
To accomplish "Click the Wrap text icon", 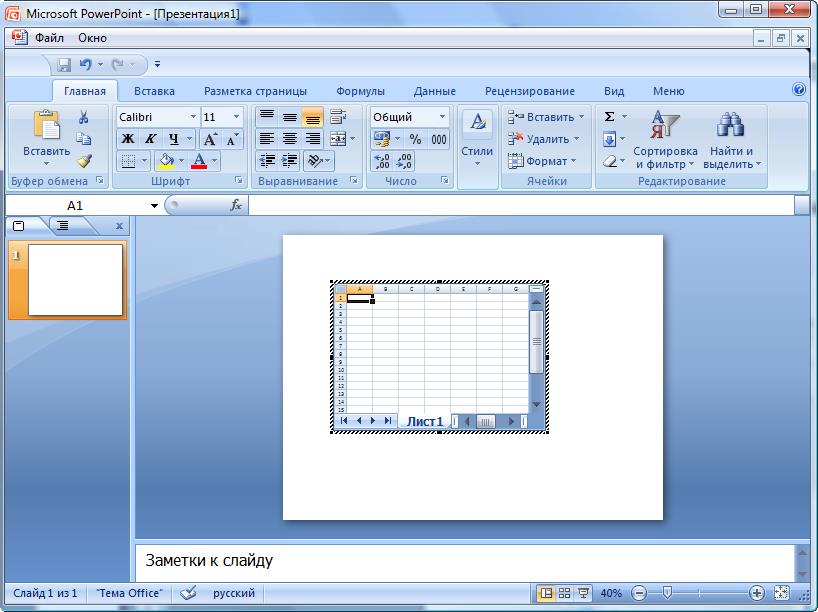I will coord(338,117).
